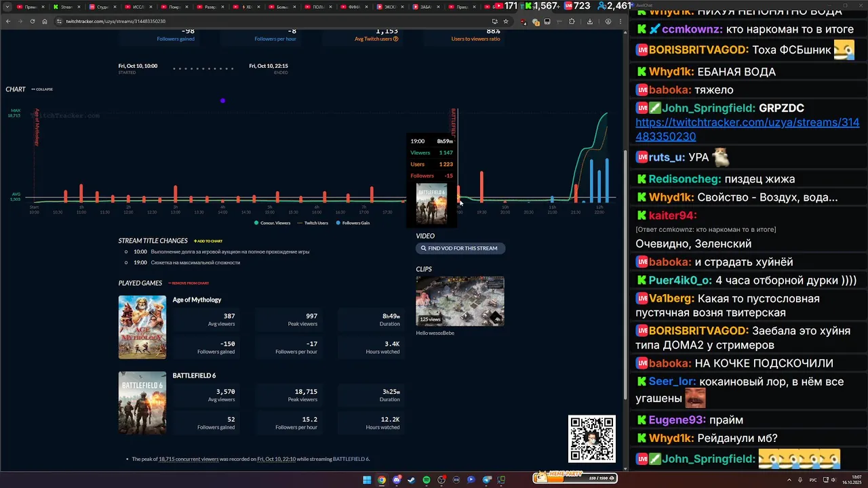The image size is (868, 488).
Task: Switch to the ПОЛЬ YouTube tab
Action: (317, 7)
